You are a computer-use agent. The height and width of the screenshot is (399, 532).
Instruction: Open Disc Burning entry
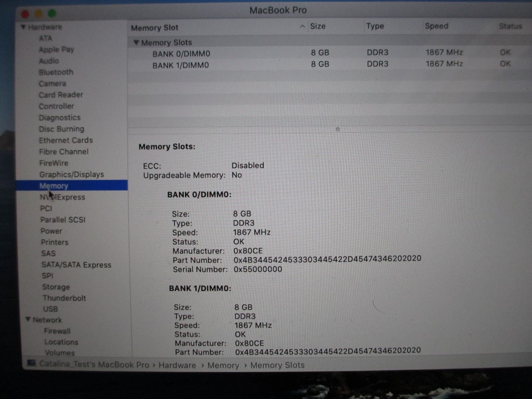point(61,129)
